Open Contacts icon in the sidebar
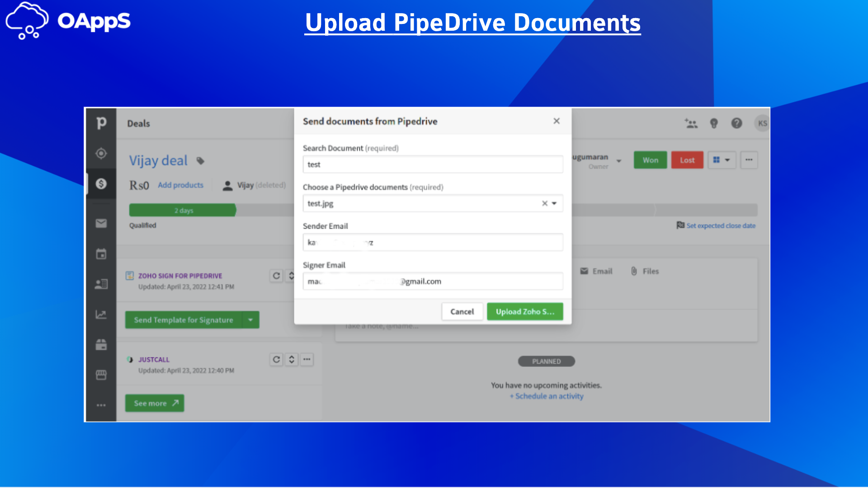The width and height of the screenshot is (868, 488). pyautogui.click(x=101, y=284)
